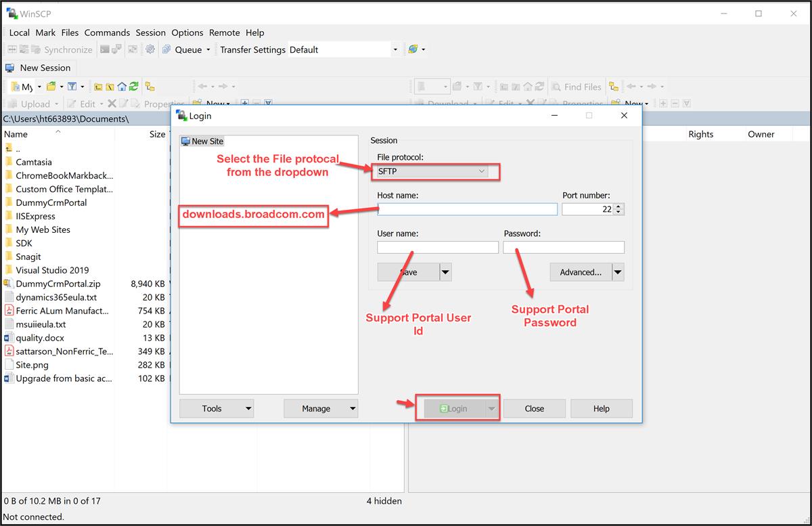Click the Save button in Login dialog

coord(409,272)
